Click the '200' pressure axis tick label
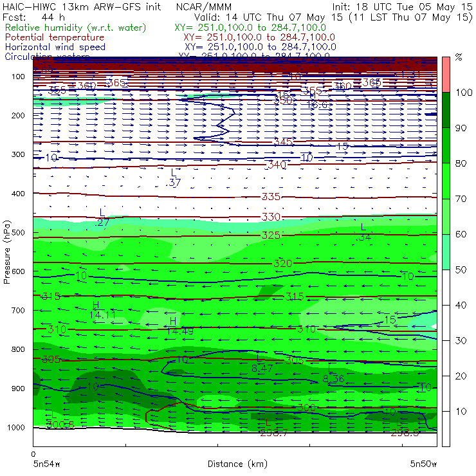The image size is (476, 476). [x=18, y=115]
